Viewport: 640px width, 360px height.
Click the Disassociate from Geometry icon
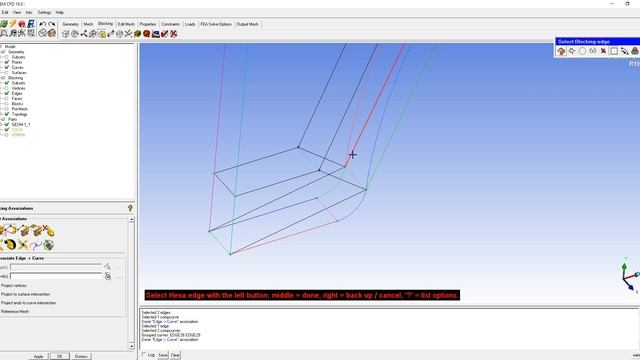[48, 231]
